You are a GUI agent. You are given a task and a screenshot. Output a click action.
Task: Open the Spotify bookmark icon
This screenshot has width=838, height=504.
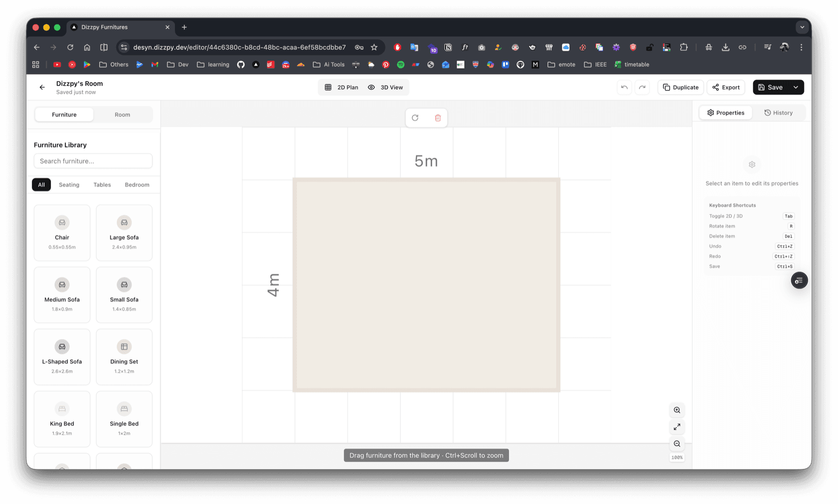point(401,64)
